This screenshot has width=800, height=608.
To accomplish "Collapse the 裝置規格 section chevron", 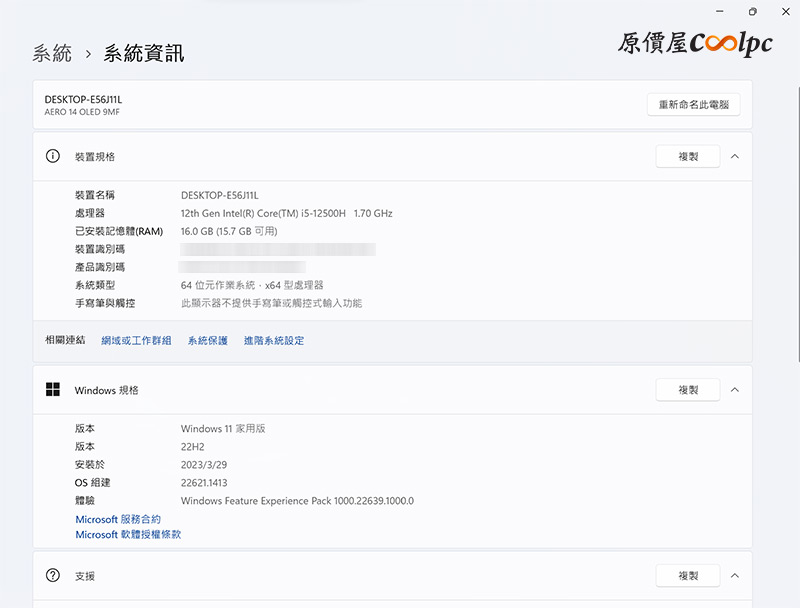I will (735, 156).
